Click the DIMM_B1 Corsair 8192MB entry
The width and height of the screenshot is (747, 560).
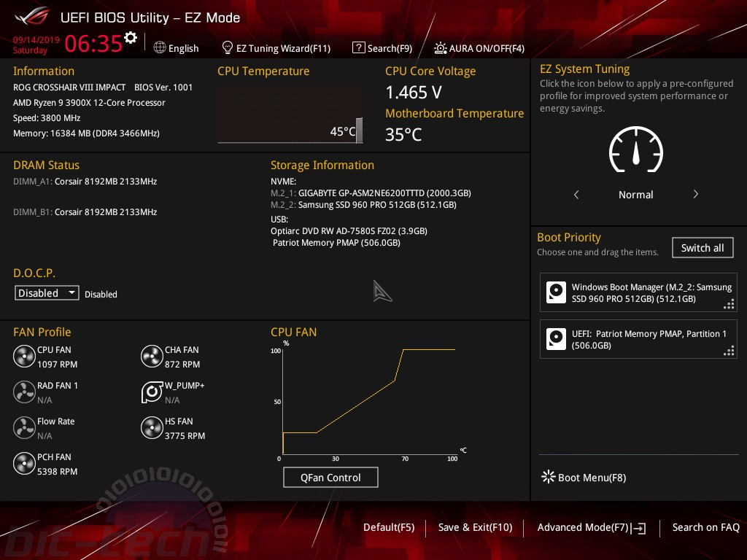(x=85, y=212)
